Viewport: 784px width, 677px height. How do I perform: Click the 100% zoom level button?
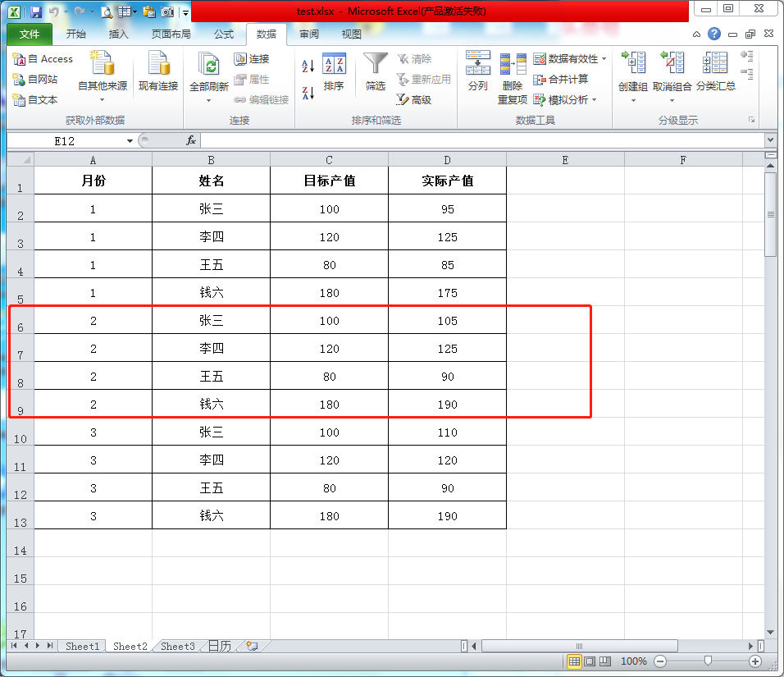(x=633, y=661)
